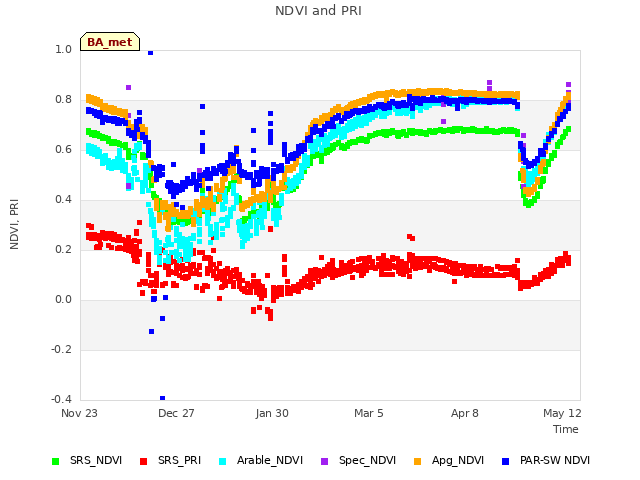Click the Dec 27 x-axis tick label

(176, 413)
